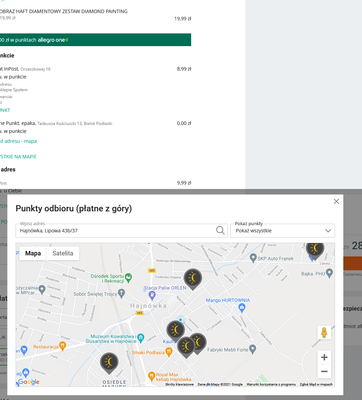This screenshot has height=400, width=362.
Task: Click the Mango HURTOWNIA shop pin
Action: tap(242, 308)
